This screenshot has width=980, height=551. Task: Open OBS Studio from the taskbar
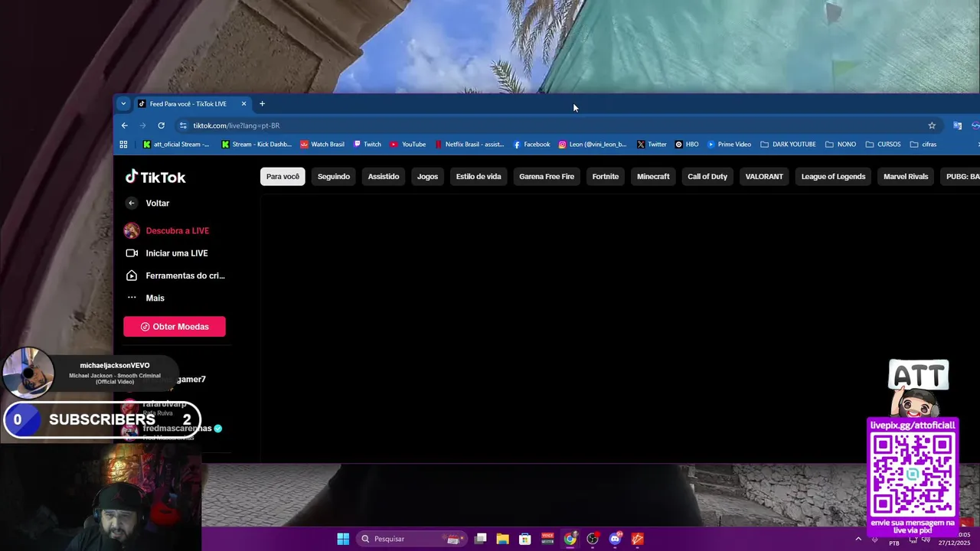click(593, 539)
